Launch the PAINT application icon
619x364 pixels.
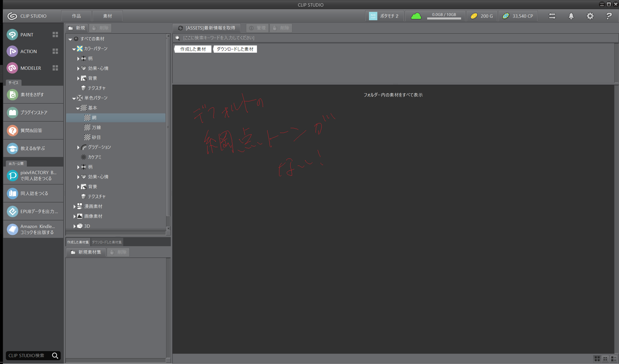(12, 35)
